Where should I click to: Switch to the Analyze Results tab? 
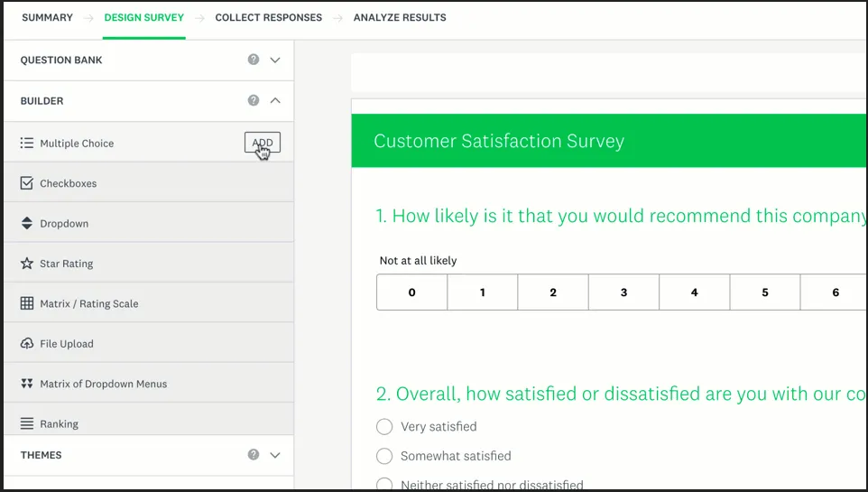pos(400,17)
